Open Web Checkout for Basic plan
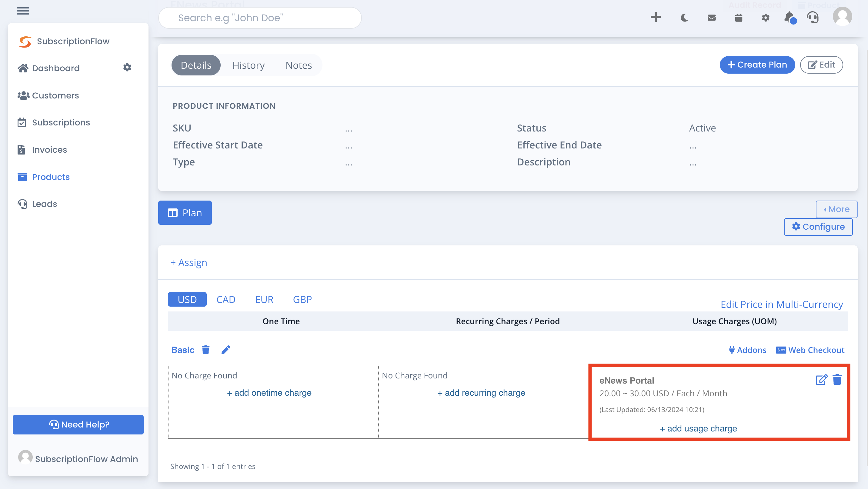This screenshot has height=489, width=868. pyautogui.click(x=810, y=350)
